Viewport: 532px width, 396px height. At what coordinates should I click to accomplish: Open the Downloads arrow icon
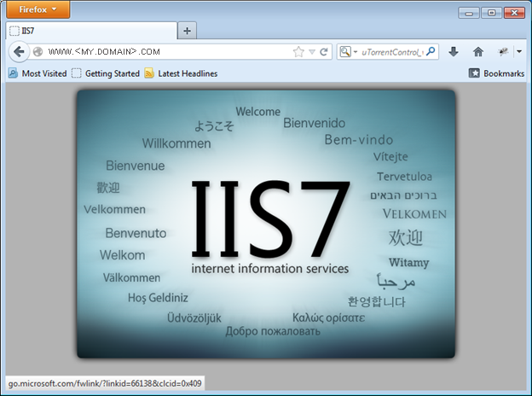pos(454,52)
